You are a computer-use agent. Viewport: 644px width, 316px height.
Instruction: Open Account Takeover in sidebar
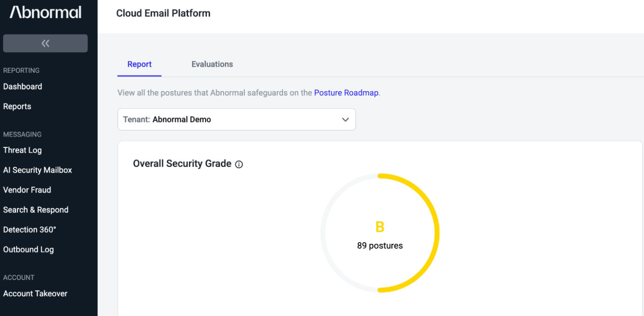35,293
